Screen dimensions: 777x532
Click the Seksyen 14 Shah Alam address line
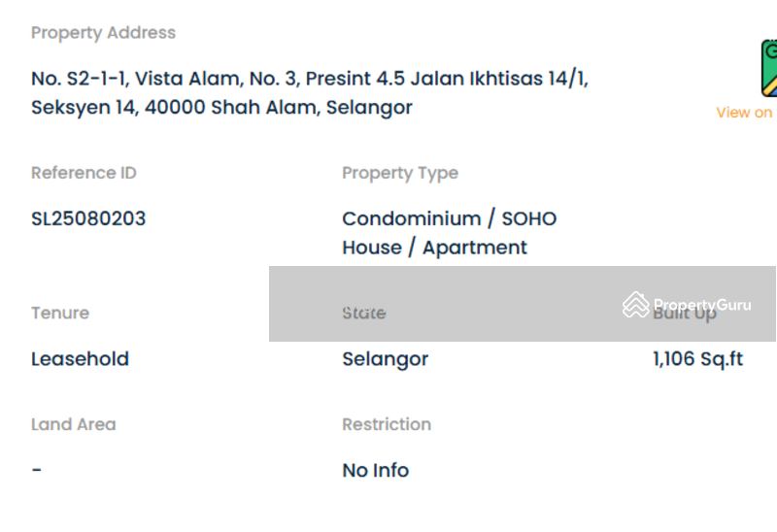point(221,108)
